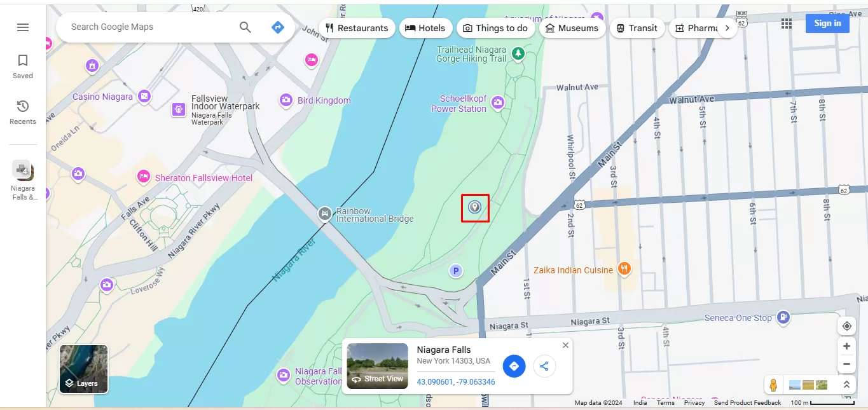
Task: Zoom out with the minus button
Action: 846,364
